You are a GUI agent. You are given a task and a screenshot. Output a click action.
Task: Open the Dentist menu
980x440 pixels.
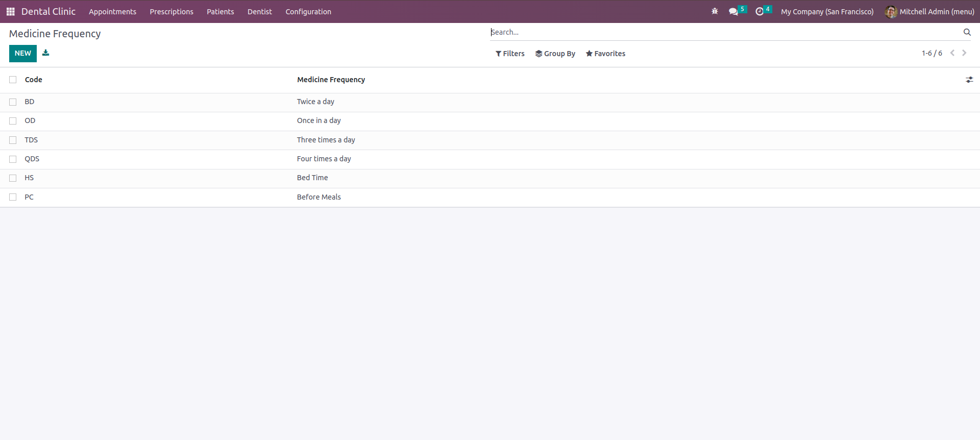coord(260,12)
